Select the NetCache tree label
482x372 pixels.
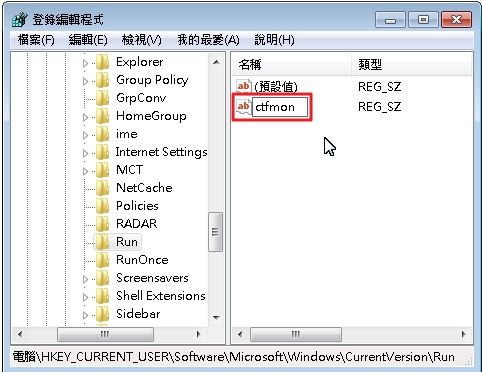coord(144,188)
